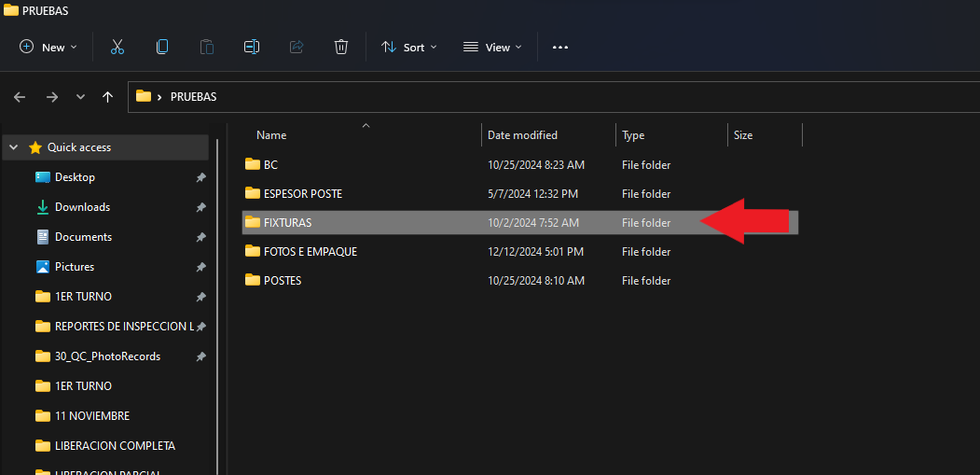Viewport: 980px width, 475px height.
Task: Select the POSTES folder
Action: 520,280
